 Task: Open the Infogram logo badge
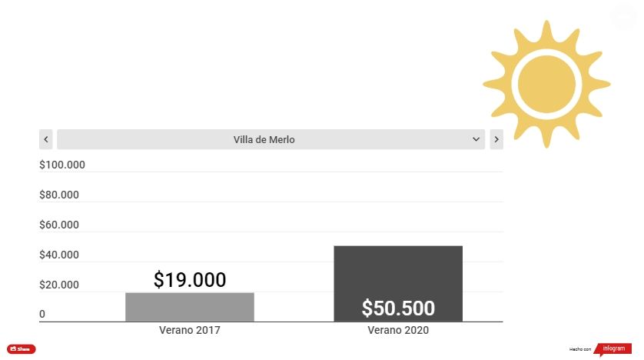[x=613, y=349]
